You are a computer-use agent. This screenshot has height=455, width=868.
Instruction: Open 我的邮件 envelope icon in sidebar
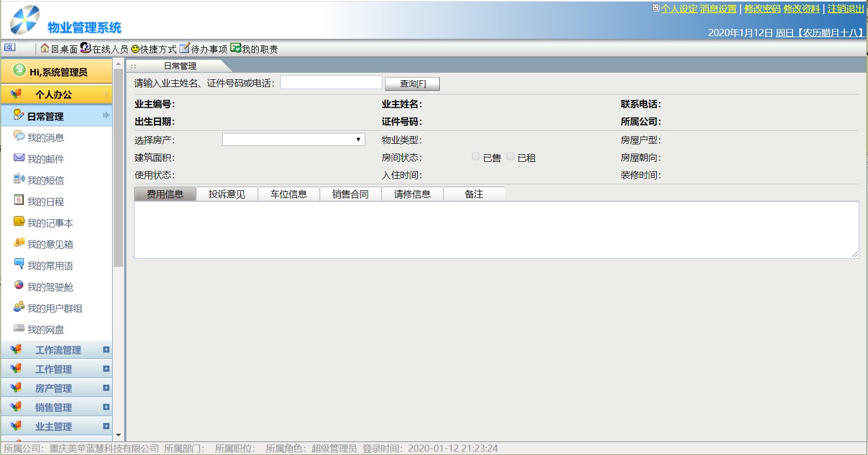pos(19,158)
